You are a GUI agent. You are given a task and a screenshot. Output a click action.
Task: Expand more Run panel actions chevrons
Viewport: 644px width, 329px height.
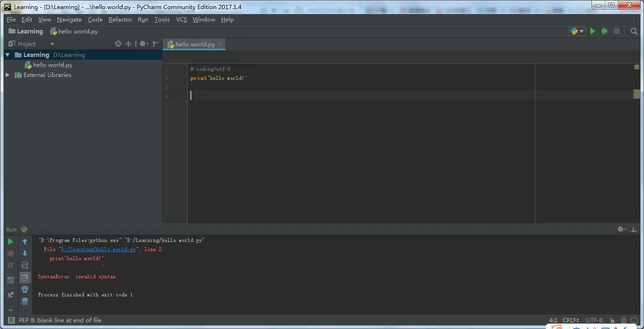(11, 310)
